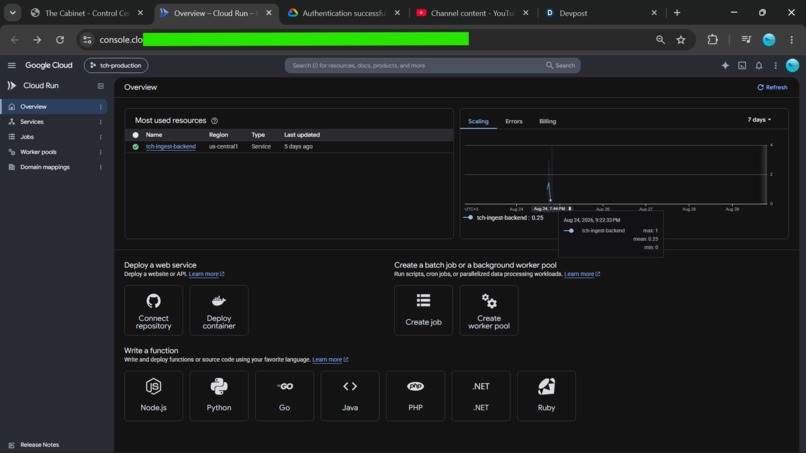This screenshot has height=453, width=806.
Task: Choose the Java function card
Action: (350, 396)
